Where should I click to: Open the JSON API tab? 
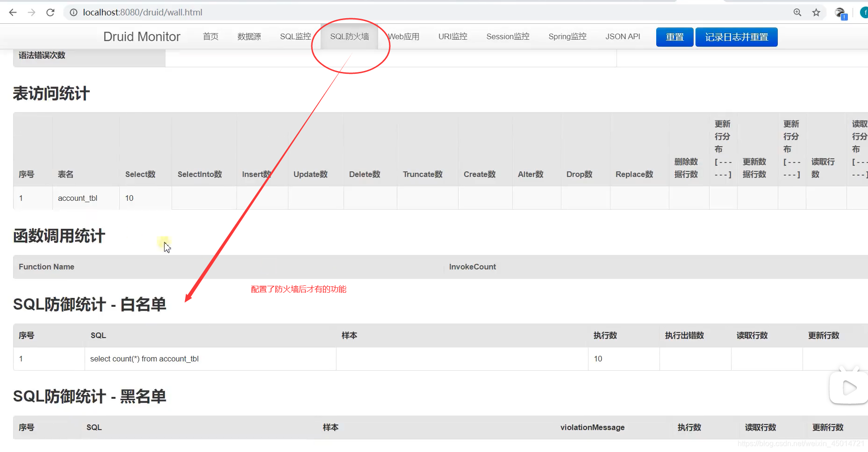[623, 36]
